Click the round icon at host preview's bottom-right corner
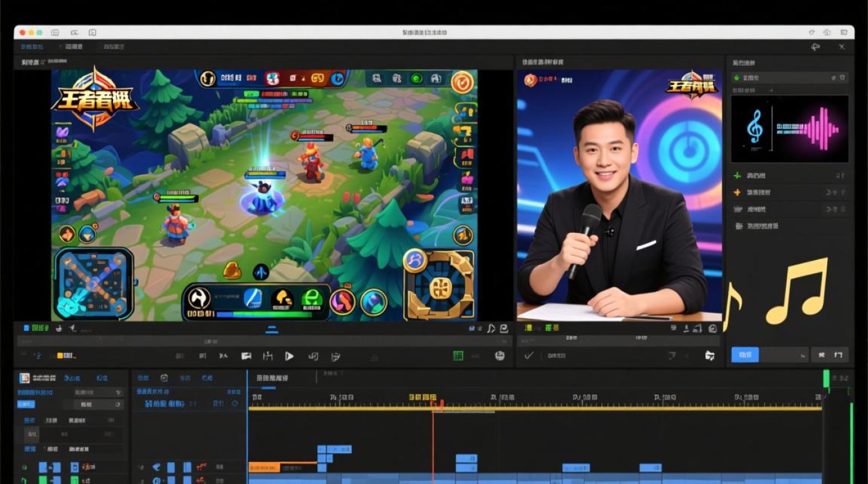 (713, 328)
